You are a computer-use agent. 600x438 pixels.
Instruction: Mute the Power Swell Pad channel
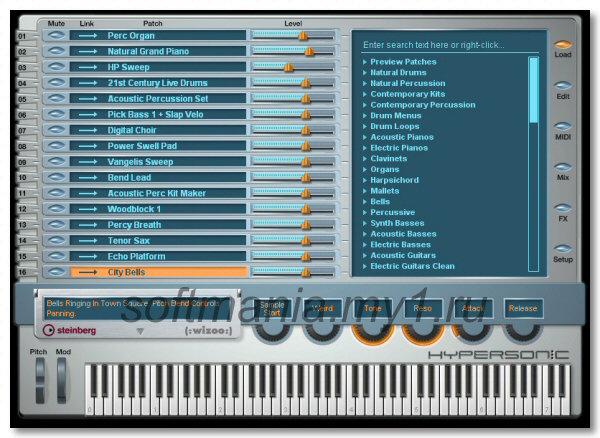[57, 146]
